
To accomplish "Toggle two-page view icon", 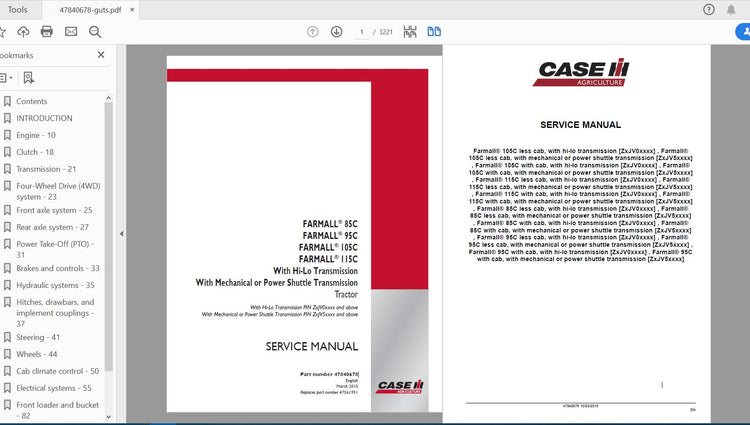I will (434, 32).
